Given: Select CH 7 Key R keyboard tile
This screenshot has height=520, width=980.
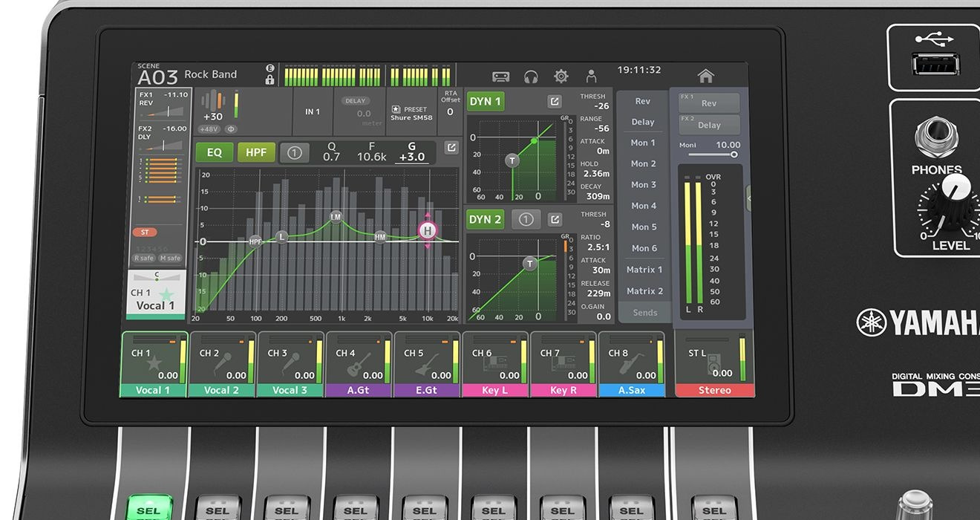Looking at the screenshot, I should point(563,364).
